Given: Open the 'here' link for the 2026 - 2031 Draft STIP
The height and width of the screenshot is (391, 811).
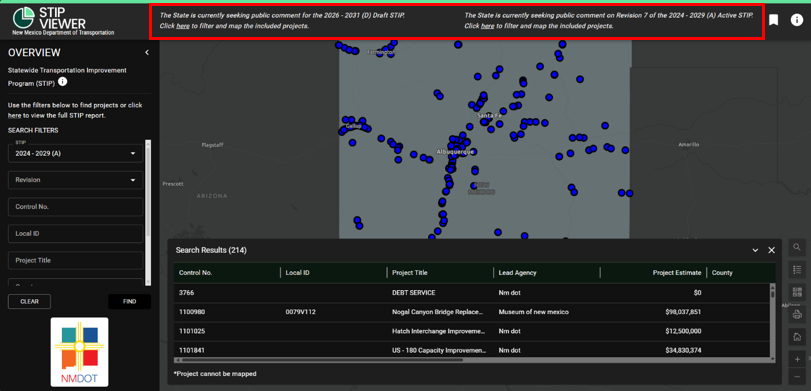Looking at the screenshot, I should 183,26.
